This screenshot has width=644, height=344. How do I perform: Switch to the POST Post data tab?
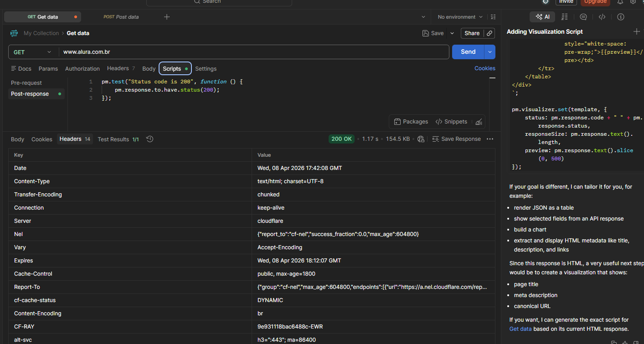click(x=121, y=17)
